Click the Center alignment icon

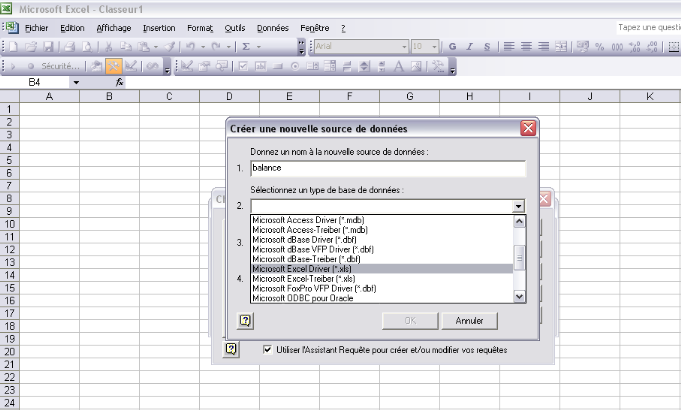tap(526, 47)
